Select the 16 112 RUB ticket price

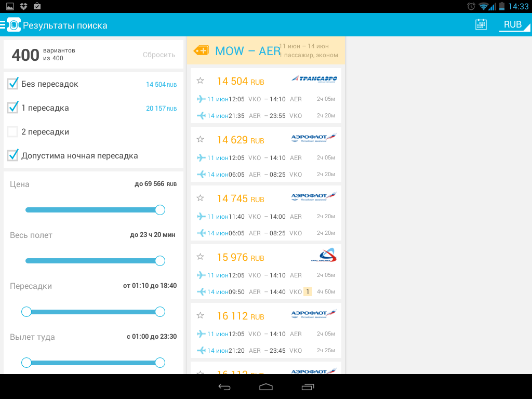(240, 316)
